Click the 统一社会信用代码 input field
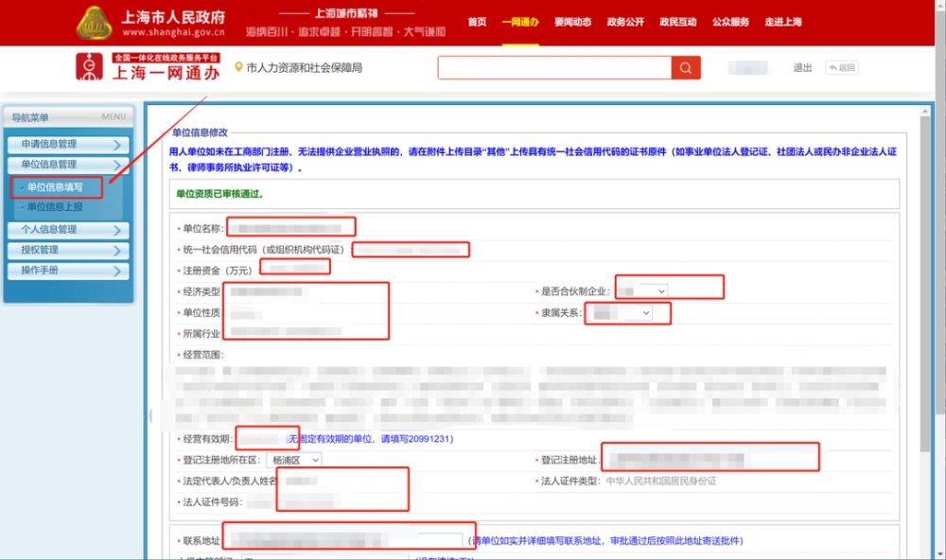The height and width of the screenshot is (560, 946). pos(411,250)
